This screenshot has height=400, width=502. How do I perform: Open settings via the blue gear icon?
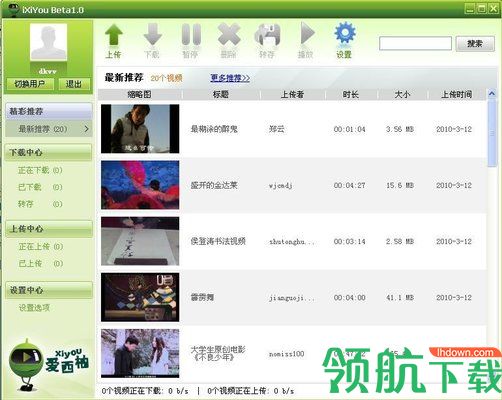(x=345, y=33)
